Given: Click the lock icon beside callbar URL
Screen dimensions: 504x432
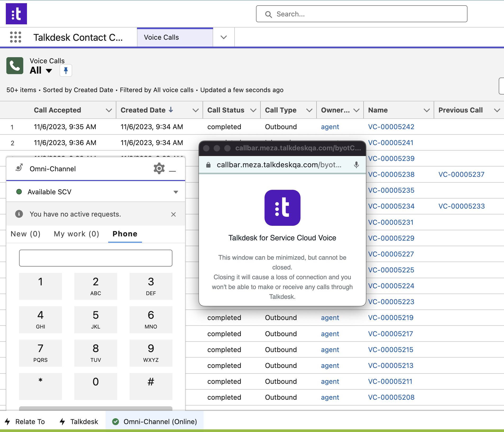Looking at the screenshot, I should [208, 165].
